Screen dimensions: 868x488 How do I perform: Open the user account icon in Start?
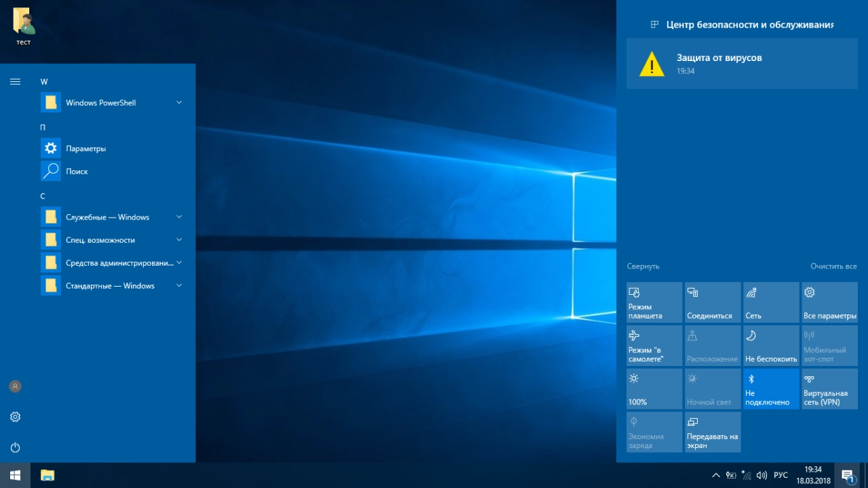click(15, 386)
